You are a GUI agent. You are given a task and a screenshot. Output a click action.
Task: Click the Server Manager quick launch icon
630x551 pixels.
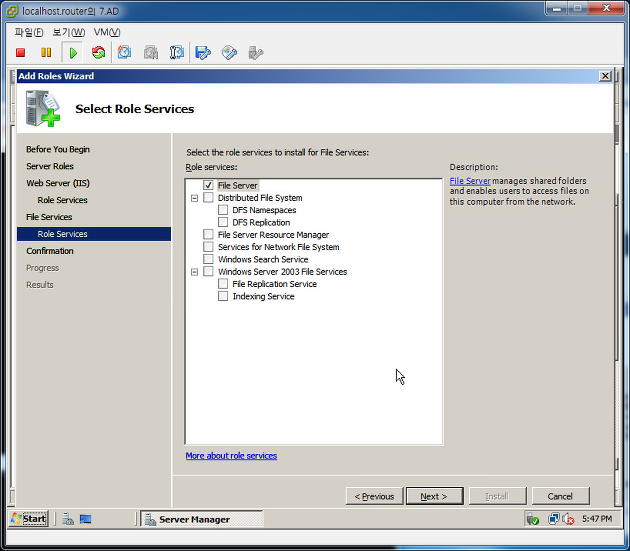(68, 519)
